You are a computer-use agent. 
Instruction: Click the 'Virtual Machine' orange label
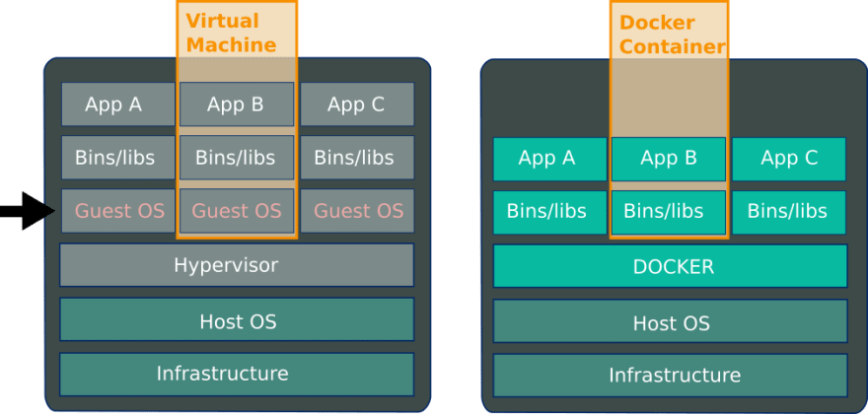point(231,33)
